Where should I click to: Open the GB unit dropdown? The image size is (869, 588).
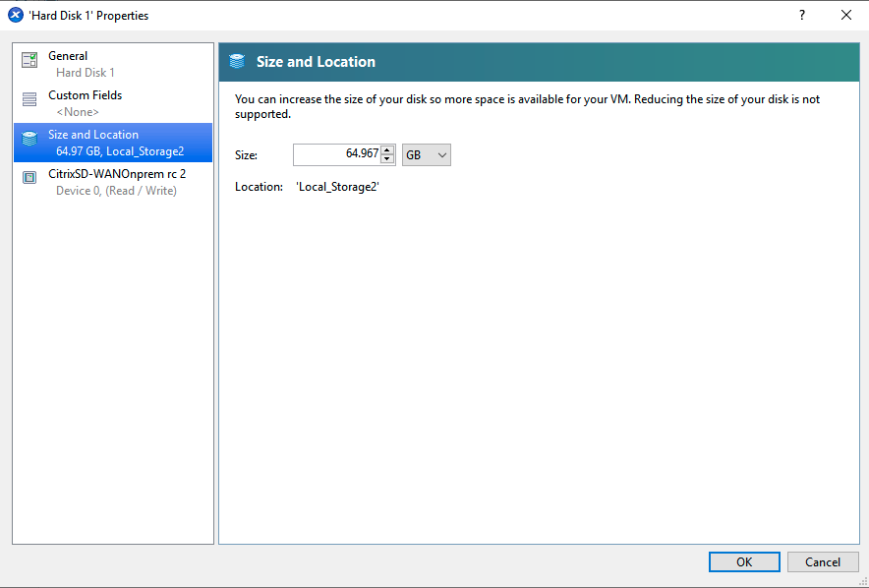[427, 155]
